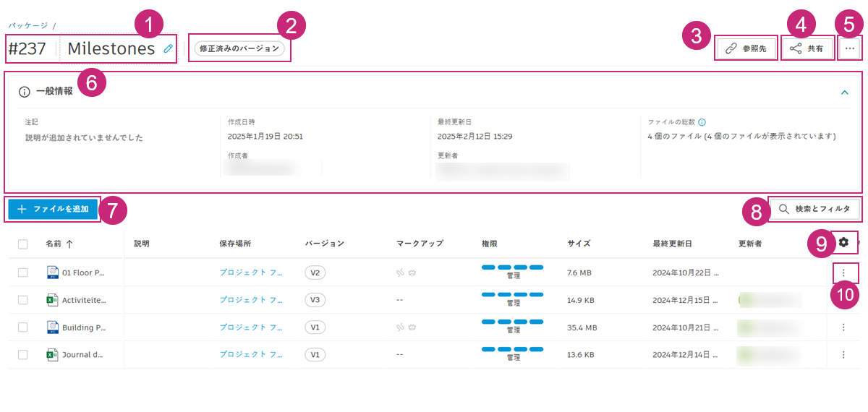Click the パッケージ breadcrumb link
868x412 pixels.
tap(27, 25)
